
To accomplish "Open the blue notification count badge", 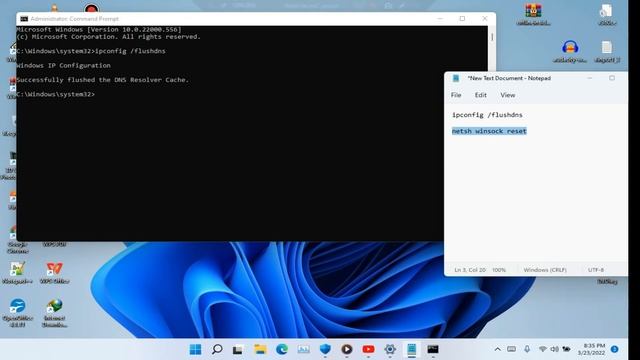I will [x=614, y=349].
